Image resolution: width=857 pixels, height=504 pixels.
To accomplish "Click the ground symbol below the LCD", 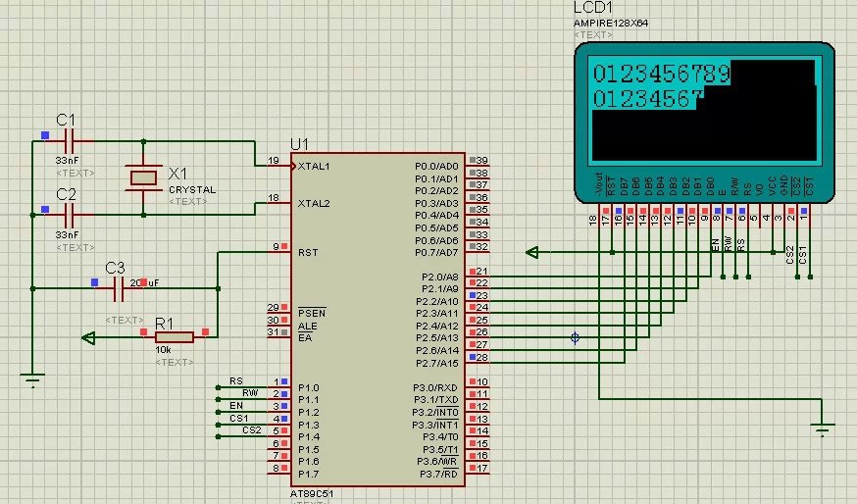I will point(824,428).
